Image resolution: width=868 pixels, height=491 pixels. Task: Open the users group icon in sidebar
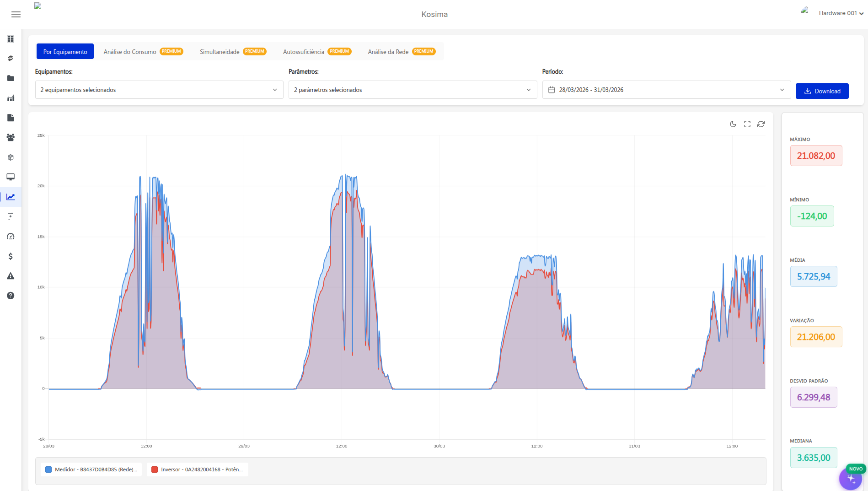[11, 137]
